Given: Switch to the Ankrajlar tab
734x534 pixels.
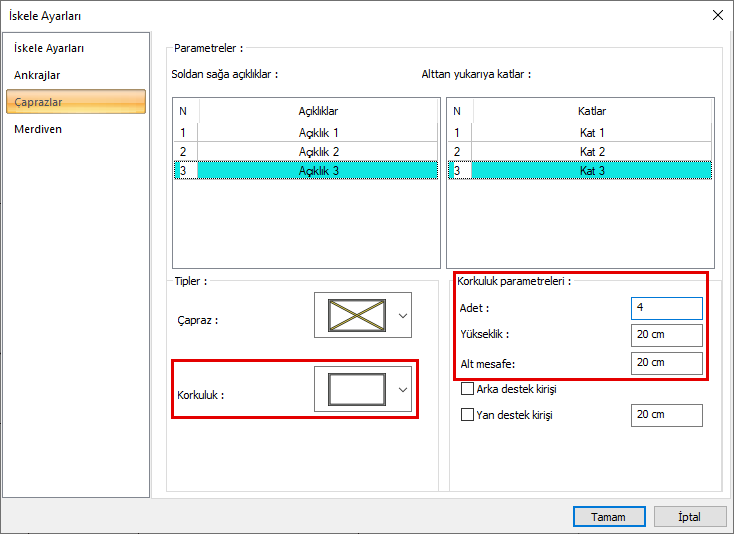Looking at the screenshot, I should [37, 75].
